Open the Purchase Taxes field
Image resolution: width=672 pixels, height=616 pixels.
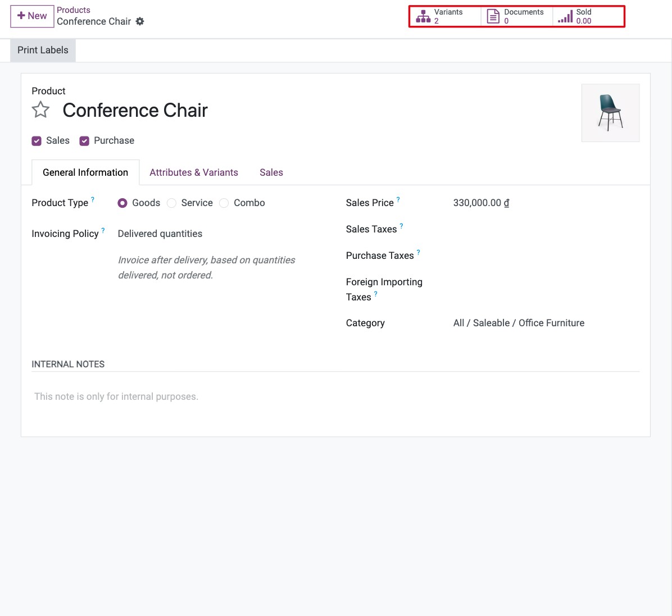click(x=547, y=255)
